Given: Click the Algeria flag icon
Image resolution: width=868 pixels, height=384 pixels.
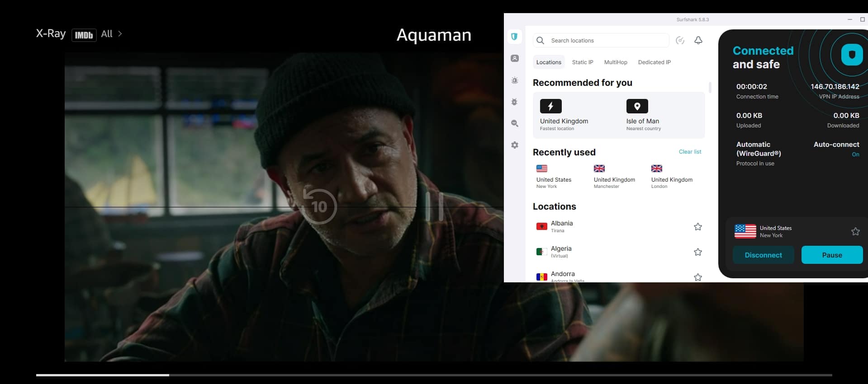Looking at the screenshot, I should [x=542, y=252].
